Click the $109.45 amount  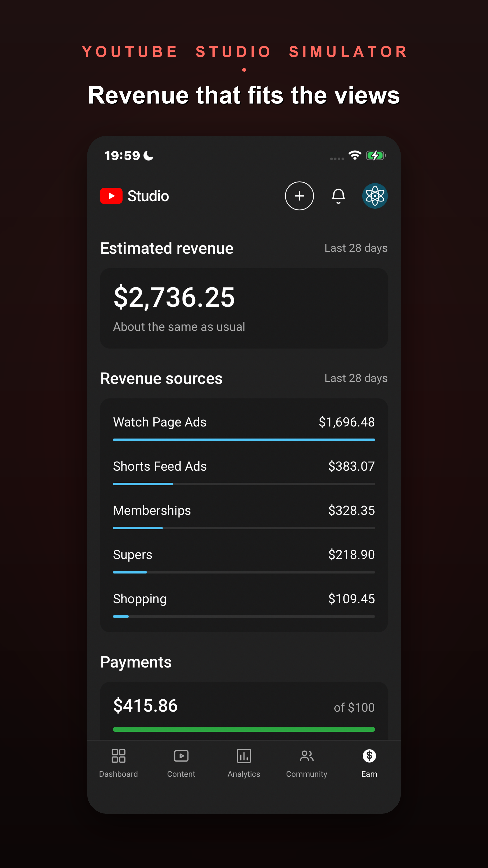(351, 598)
